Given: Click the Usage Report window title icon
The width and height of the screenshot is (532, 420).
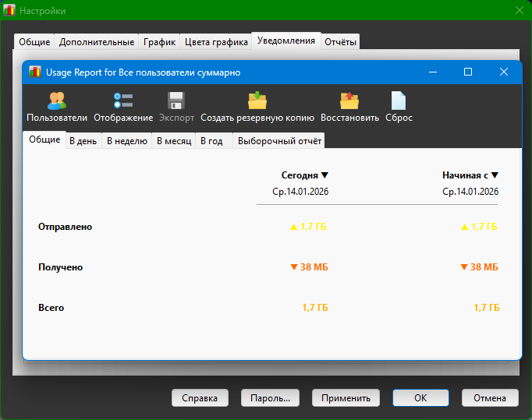Looking at the screenshot, I should click(35, 72).
